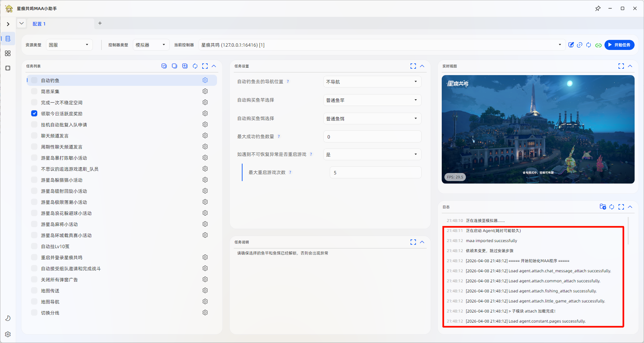Image resolution: width=644 pixels, height=343 pixels.
Task: Click deselect-all icon in task list header
Action: 174,66
